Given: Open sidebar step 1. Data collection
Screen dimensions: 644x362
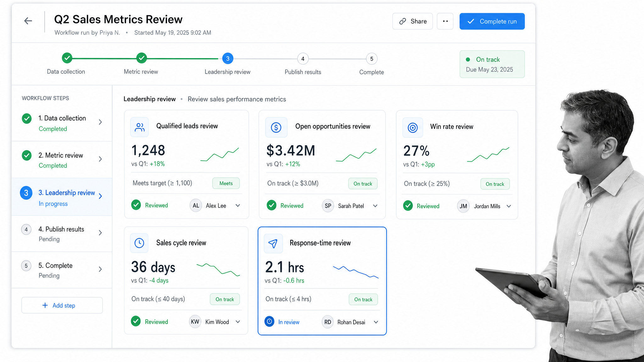Looking at the screenshot, I should (62, 123).
